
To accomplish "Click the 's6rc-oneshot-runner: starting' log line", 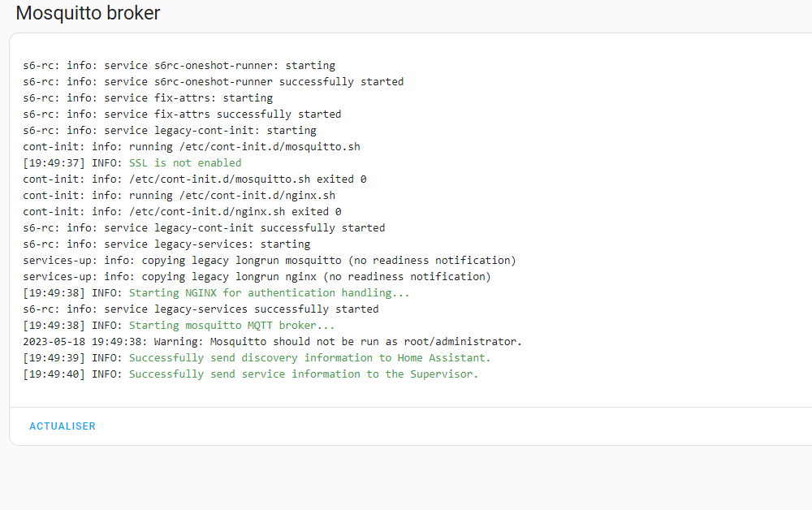I will coord(179,66).
